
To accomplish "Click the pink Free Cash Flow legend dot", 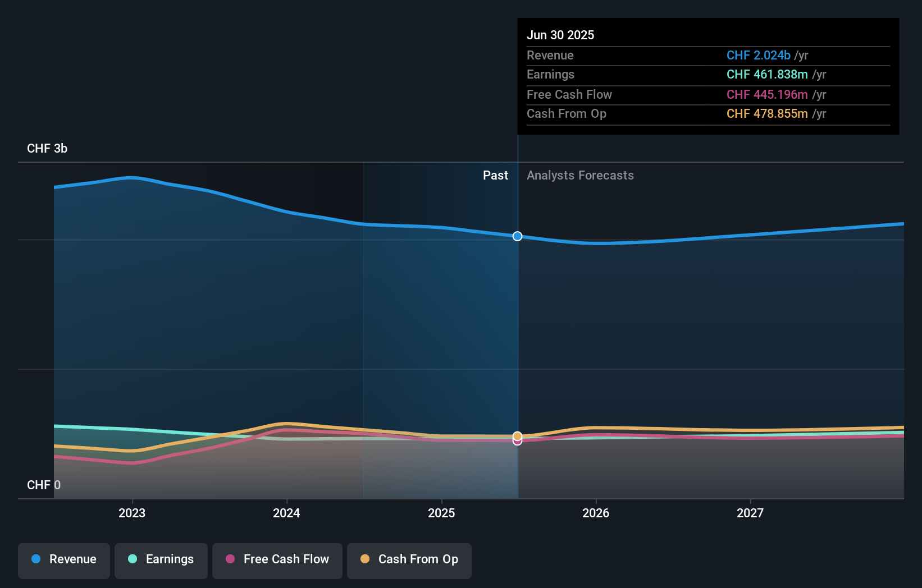I will pos(230,559).
